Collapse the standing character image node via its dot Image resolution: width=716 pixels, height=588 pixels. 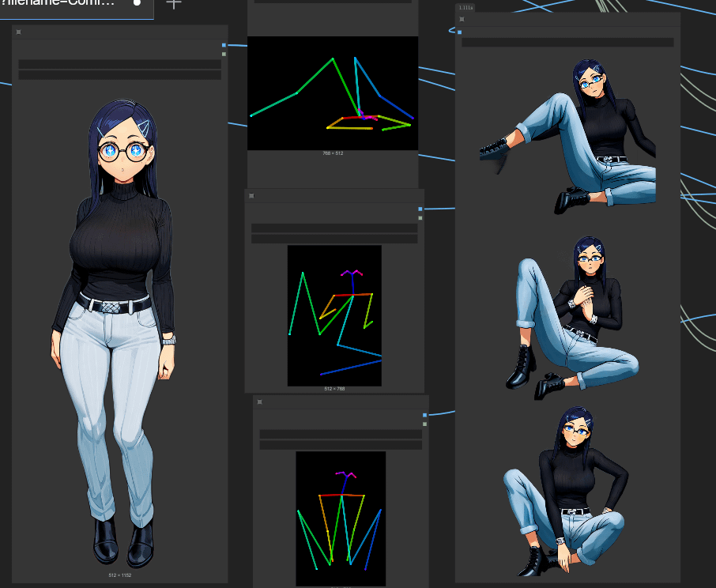click(19, 32)
